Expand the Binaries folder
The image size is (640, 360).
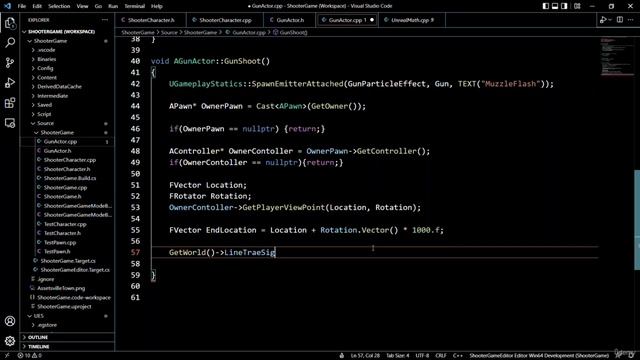(x=47, y=59)
